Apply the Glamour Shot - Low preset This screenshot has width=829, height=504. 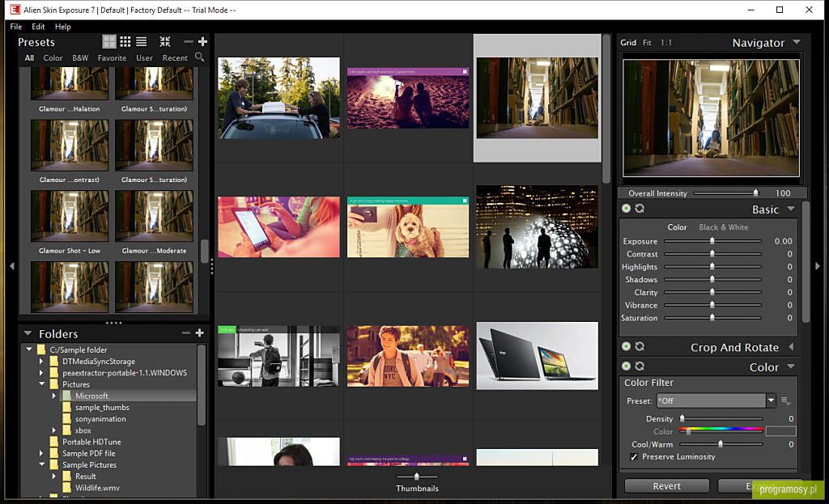70,223
